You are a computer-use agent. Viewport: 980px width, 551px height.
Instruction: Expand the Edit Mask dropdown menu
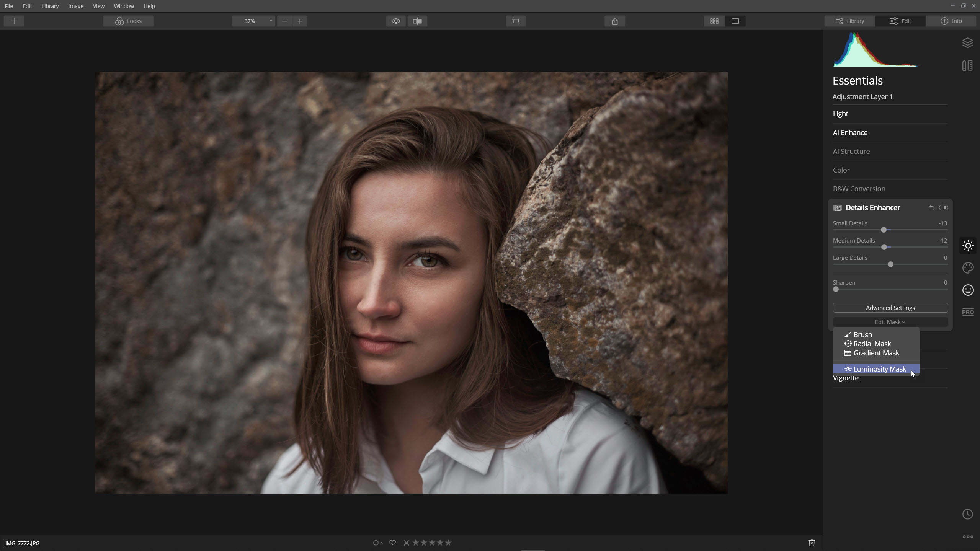click(890, 322)
